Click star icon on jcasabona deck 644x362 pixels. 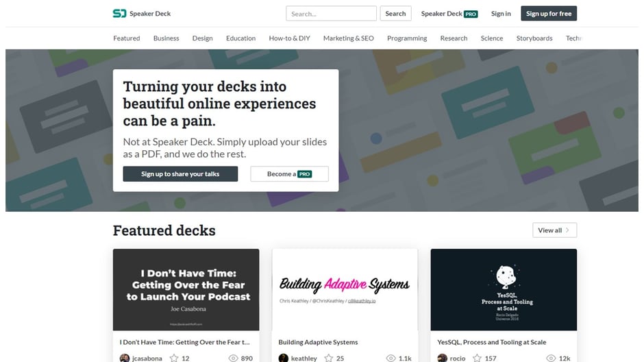(174, 358)
